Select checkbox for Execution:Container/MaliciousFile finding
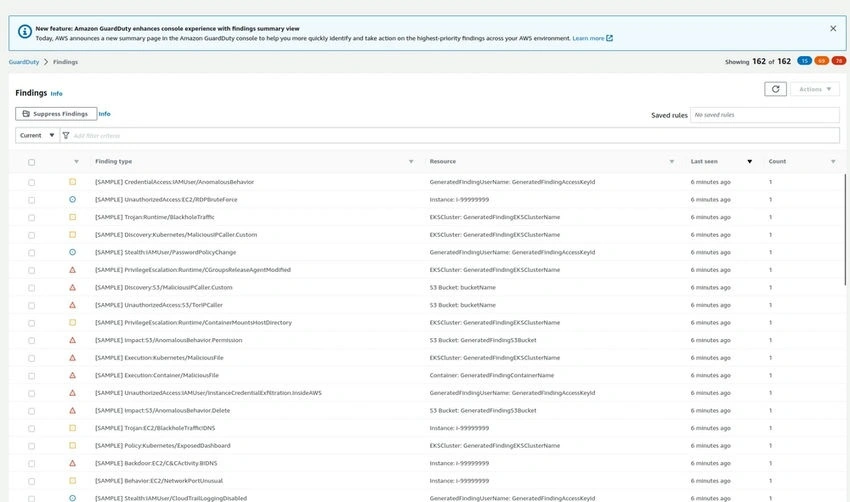Screen dimensions: 850x502 click(31, 376)
